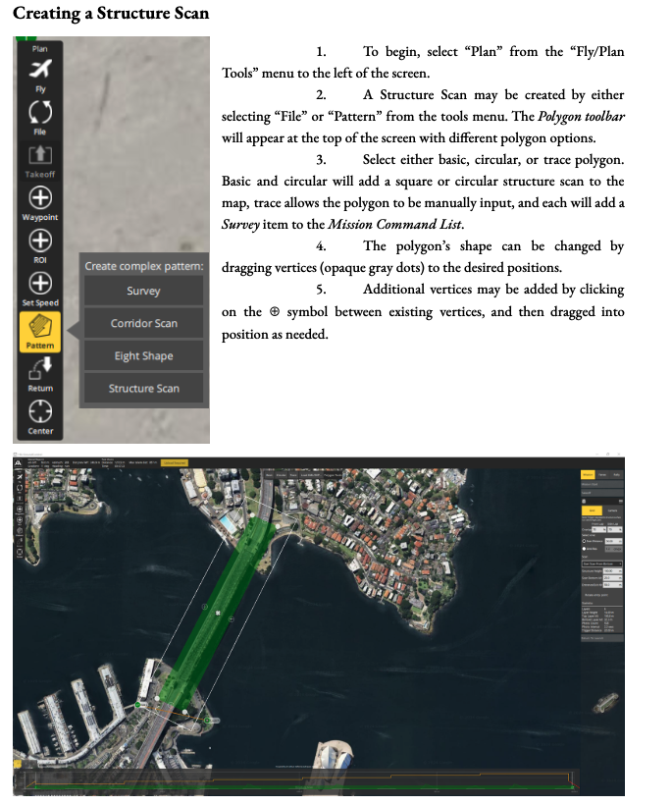Click the Fly airplane icon in enlarged toolbar
Viewport: 672px width, 805px height.
pyautogui.click(x=40, y=69)
